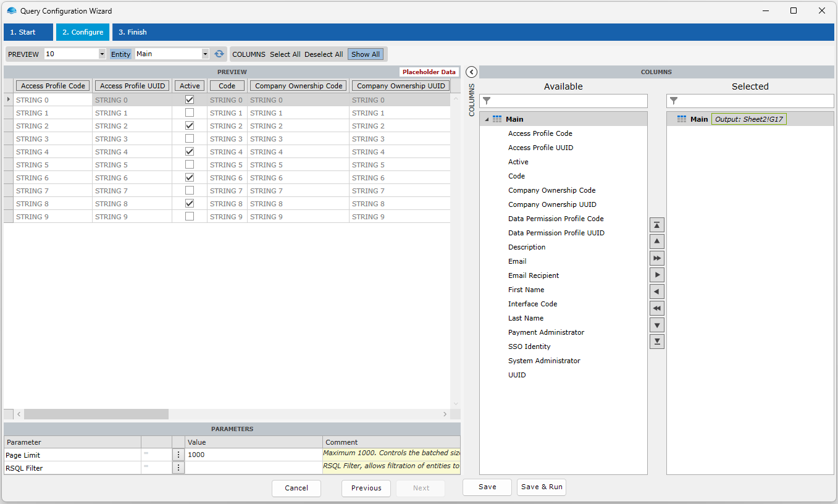The image size is (838, 504).
Task: Check Active checkbox in STRING 1 row
Action: click(x=190, y=112)
